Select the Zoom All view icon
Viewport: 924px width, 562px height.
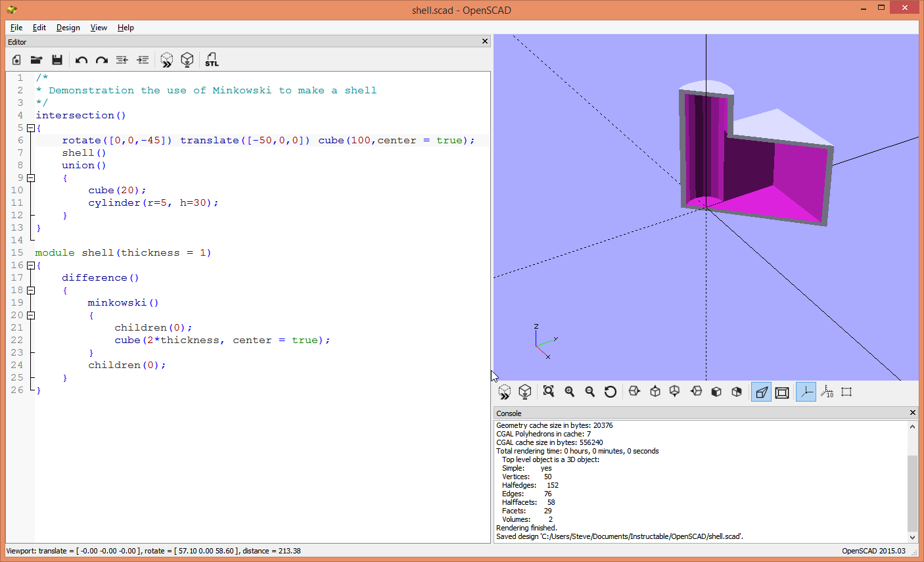[x=548, y=391]
